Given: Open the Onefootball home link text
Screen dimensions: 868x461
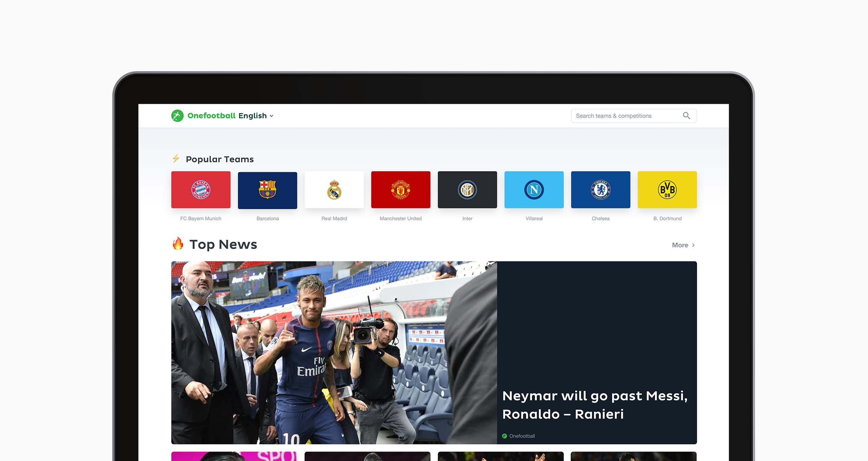Looking at the screenshot, I should (211, 116).
